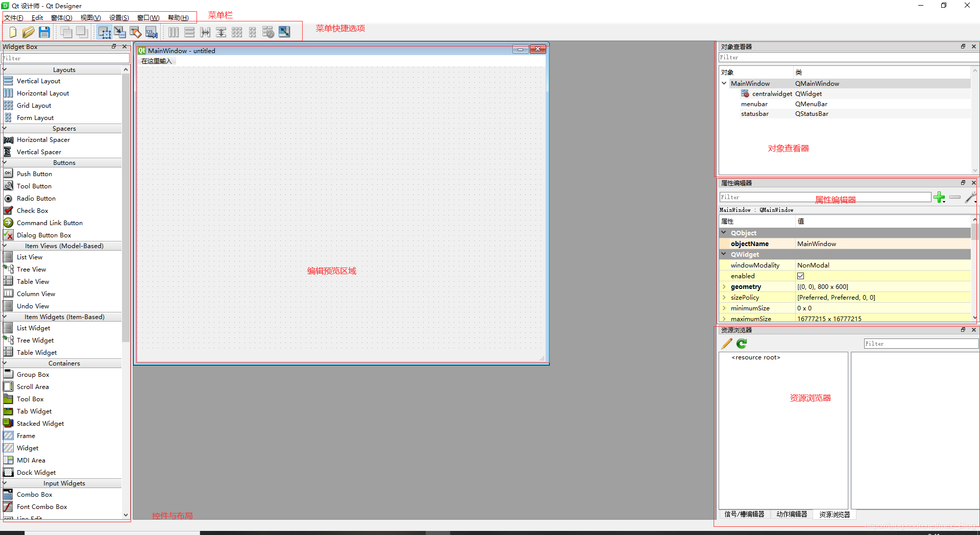Float the Widget Box dock panel
980x535 pixels.
[114, 46]
